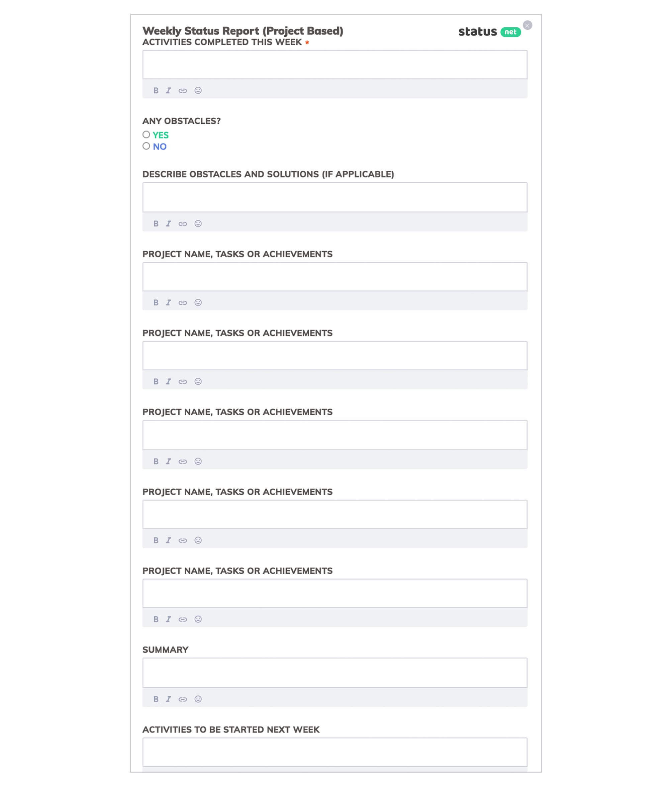This screenshot has height=786, width=672.
Task: Click the Emoji icon in Summary field
Action: tap(198, 699)
